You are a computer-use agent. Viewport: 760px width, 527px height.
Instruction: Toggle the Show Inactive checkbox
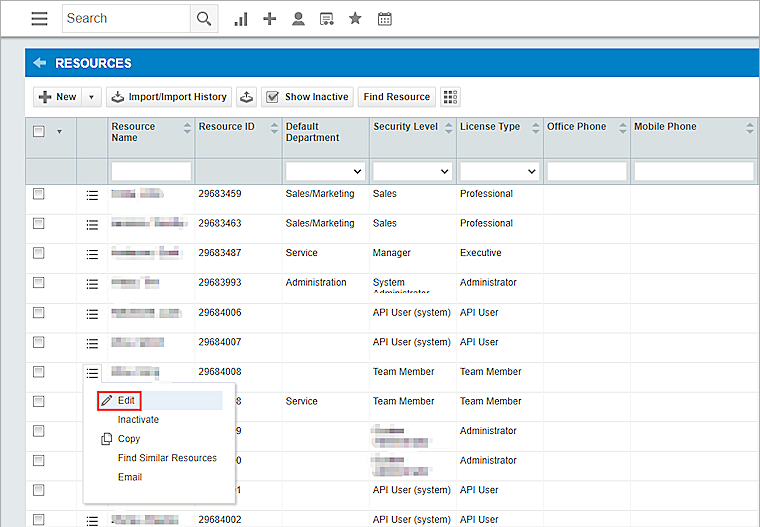[x=272, y=97]
